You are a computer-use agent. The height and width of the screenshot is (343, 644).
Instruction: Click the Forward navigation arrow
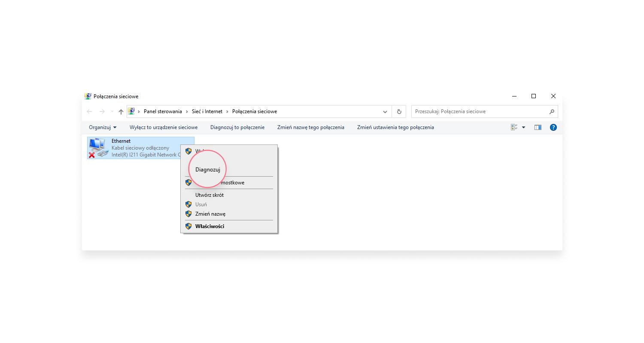click(102, 111)
